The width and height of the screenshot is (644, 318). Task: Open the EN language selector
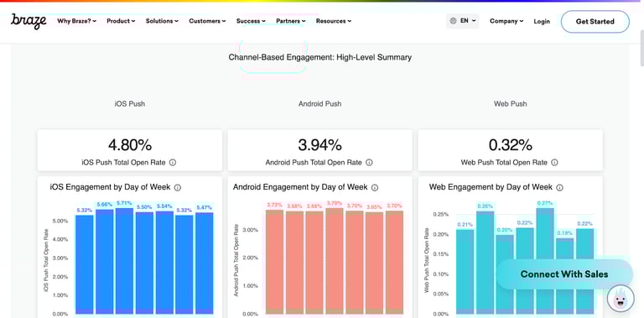point(463,20)
